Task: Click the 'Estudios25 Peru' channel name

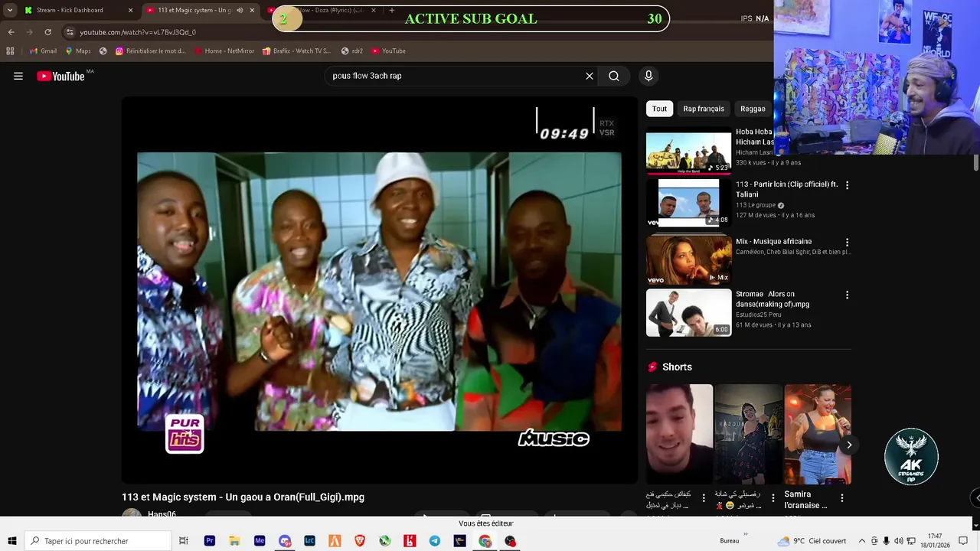Action: pos(759,315)
